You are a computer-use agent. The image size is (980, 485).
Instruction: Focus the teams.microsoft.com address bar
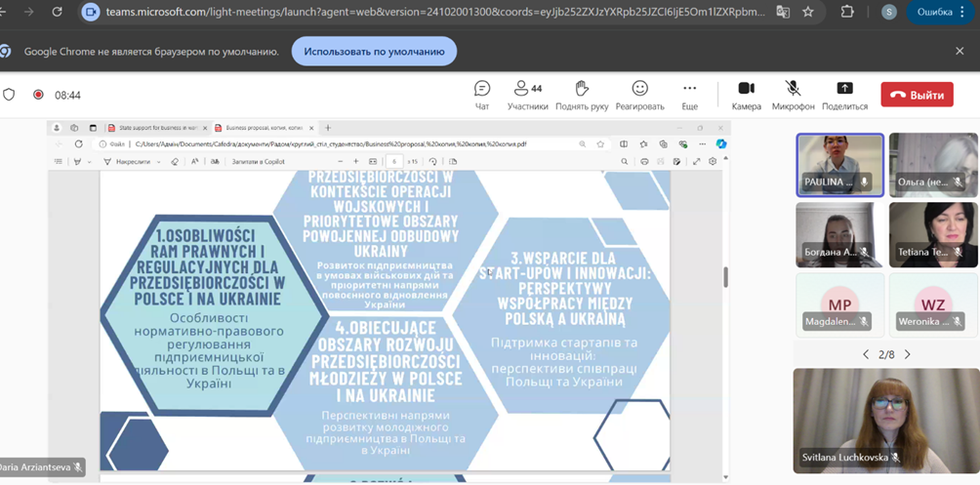(435, 12)
